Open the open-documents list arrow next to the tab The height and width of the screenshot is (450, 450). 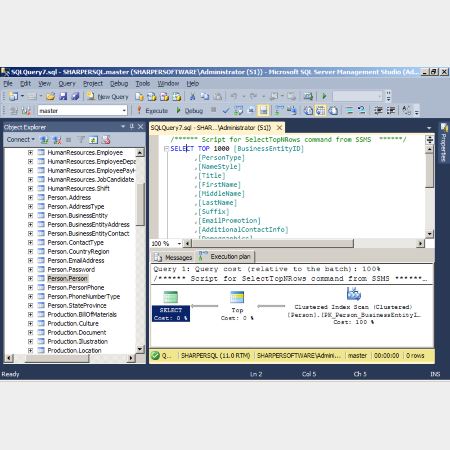429,128
